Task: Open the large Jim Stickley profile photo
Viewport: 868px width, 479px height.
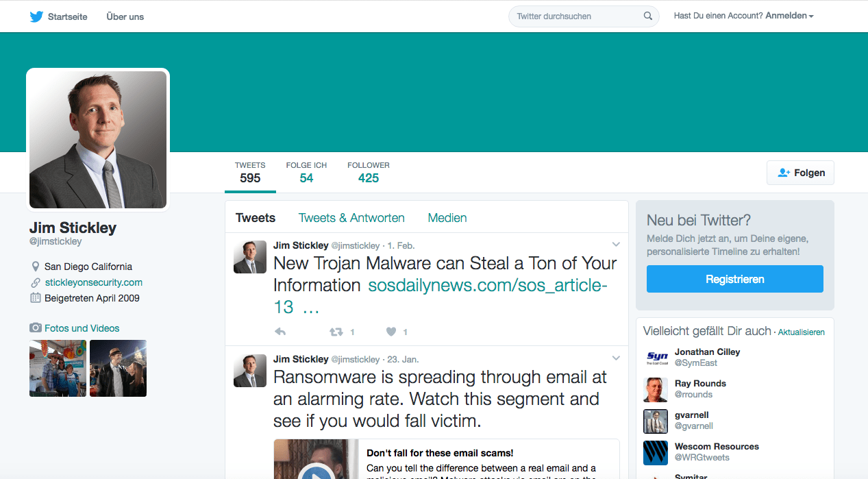Action: 98,140
